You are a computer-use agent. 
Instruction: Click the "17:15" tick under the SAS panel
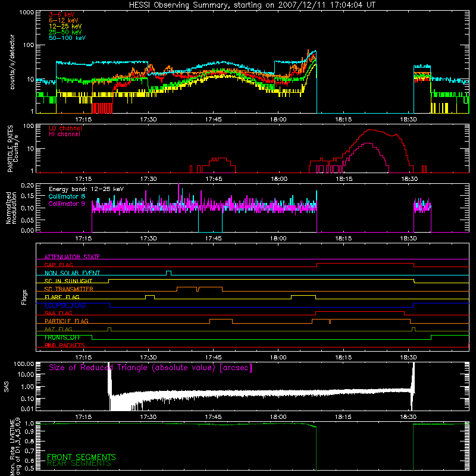coord(83,417)
